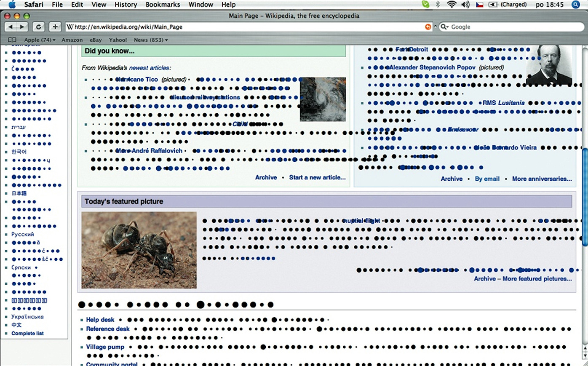Open the Bookmarks menu
This screenshot has width=588, height=366.
tap(163, 5)
